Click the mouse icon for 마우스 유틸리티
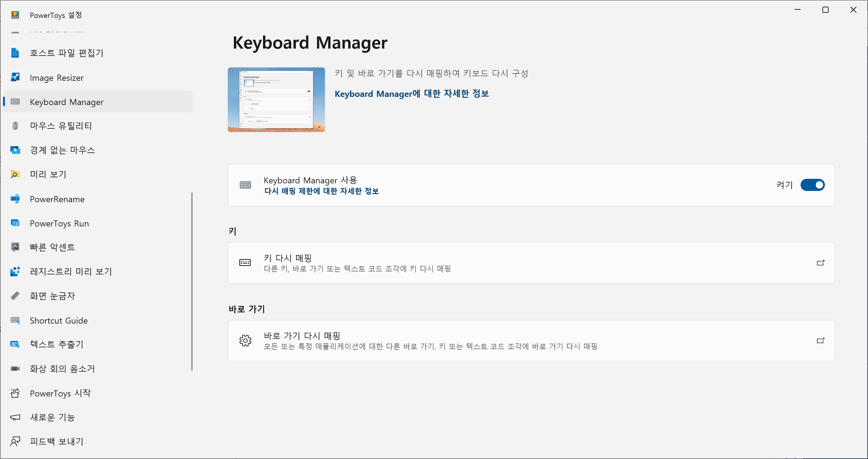The width and height of the screenshot is (868, 459). pos(15,126)
